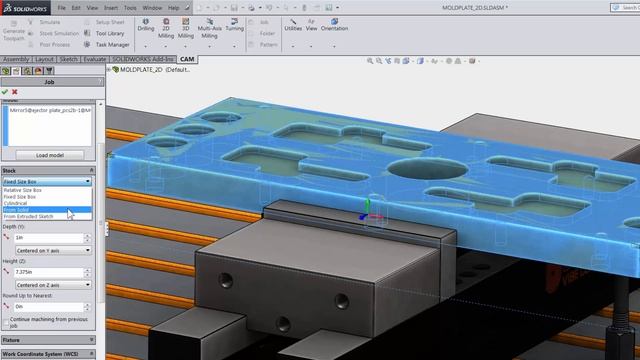Click the Print icon in quick toolbar

(251, 8)
